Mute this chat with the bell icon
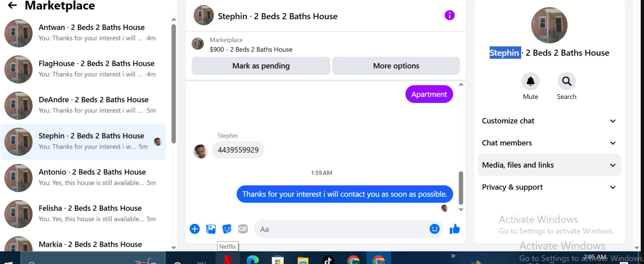 click(530, 81)
